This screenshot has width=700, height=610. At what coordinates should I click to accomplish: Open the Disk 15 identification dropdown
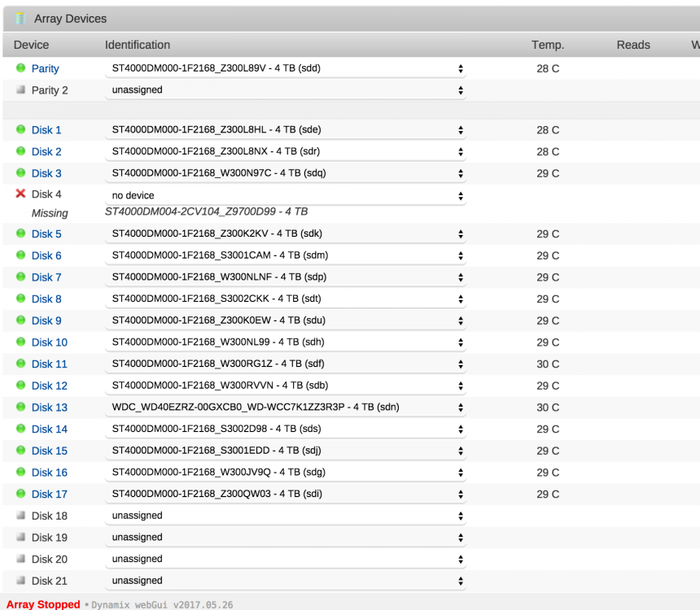[286, 451]
